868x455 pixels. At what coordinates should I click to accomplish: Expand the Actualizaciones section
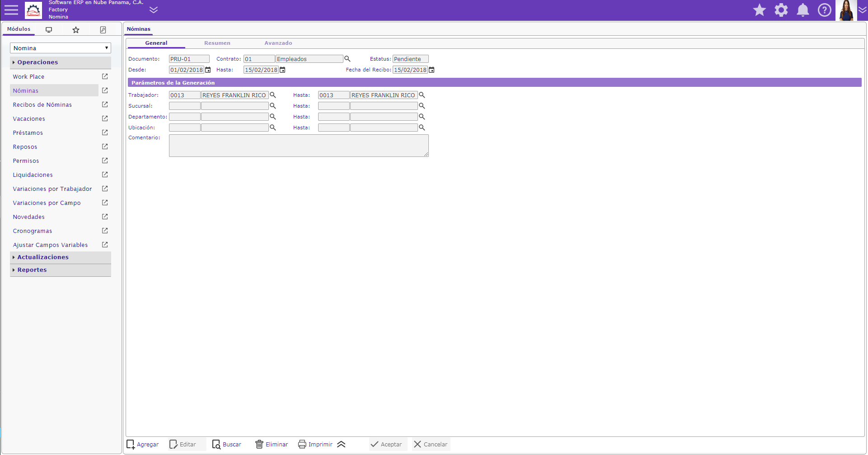[43, 257]
